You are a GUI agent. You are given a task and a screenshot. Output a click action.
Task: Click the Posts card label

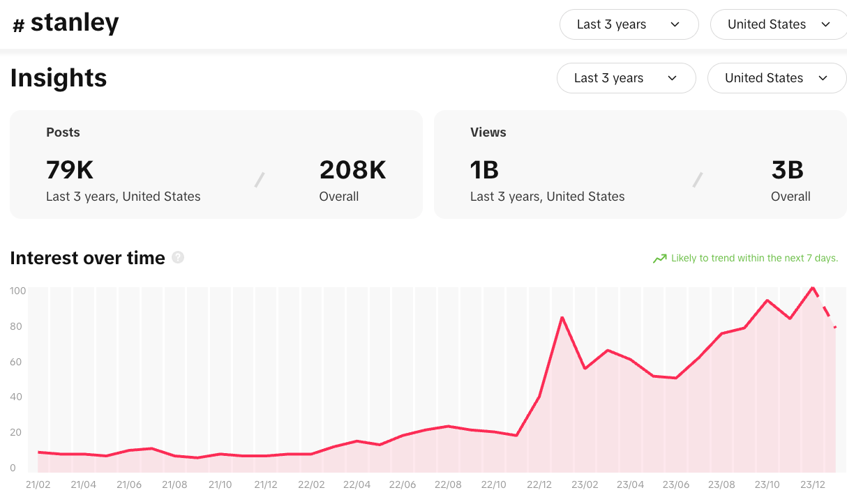pos(63,132)
